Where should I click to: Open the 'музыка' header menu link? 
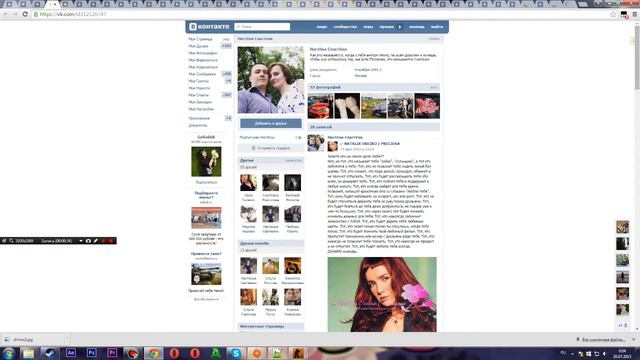point(387,27)
